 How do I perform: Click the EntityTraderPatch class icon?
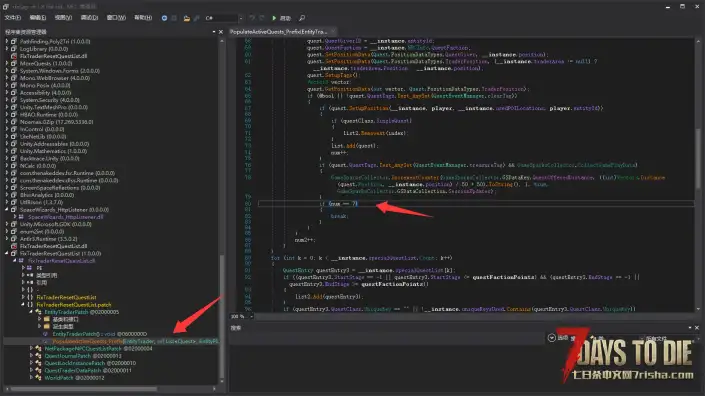pos(38,312)
